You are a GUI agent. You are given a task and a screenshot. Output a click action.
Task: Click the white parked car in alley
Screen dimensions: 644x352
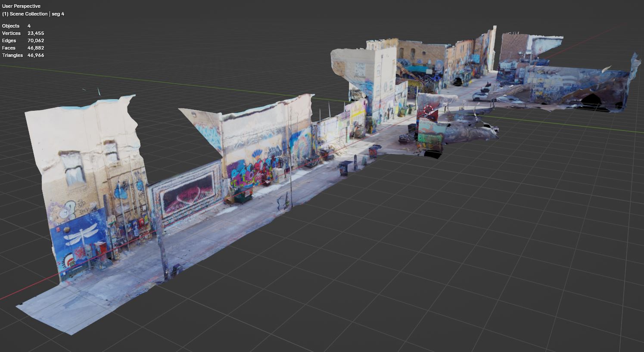(482, 95)
